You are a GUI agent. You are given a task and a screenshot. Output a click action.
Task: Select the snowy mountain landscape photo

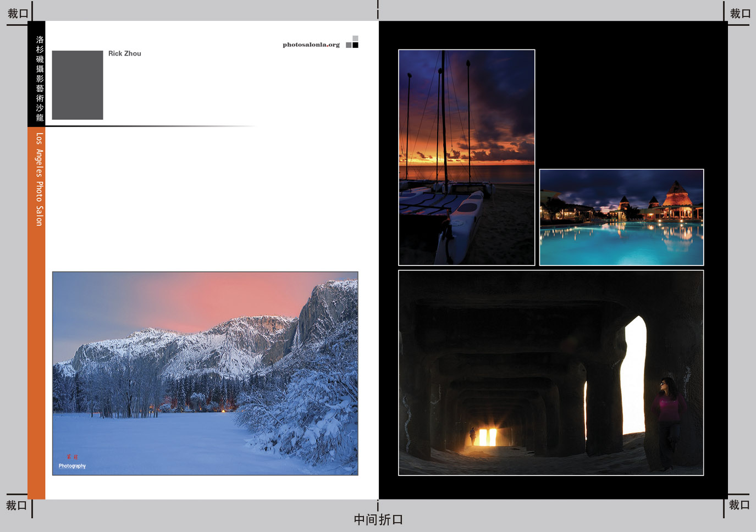(205, 373)
